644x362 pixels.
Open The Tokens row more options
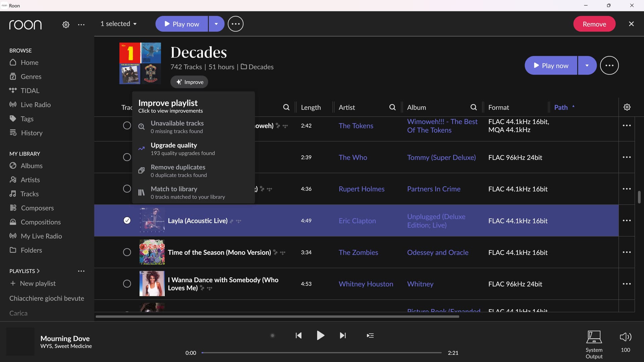[627, 126]
